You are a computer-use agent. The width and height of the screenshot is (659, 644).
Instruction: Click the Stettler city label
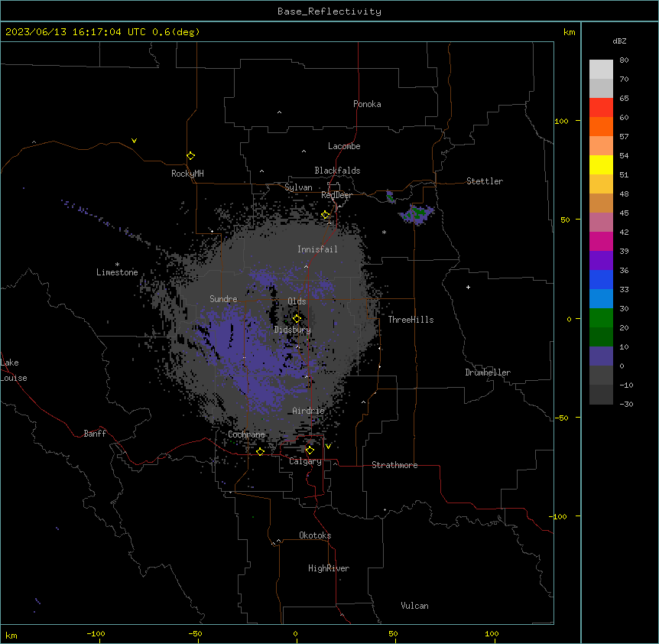tap(485, 181)
